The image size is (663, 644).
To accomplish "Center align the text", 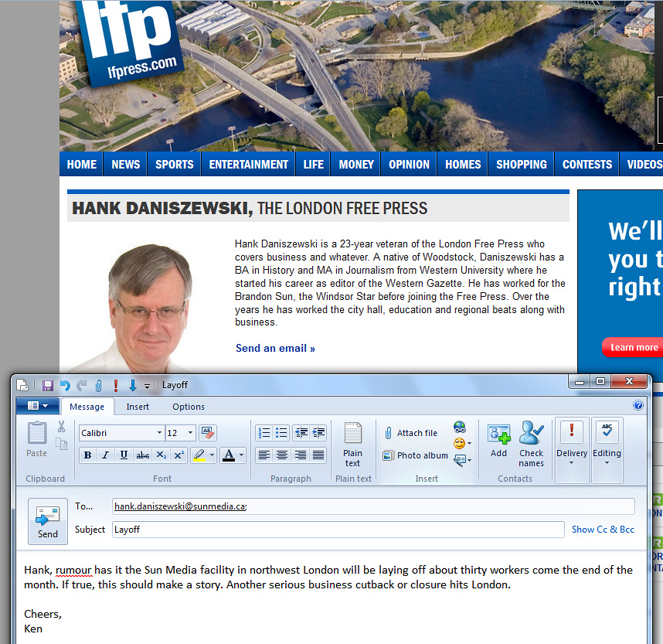I will [281, 455].
